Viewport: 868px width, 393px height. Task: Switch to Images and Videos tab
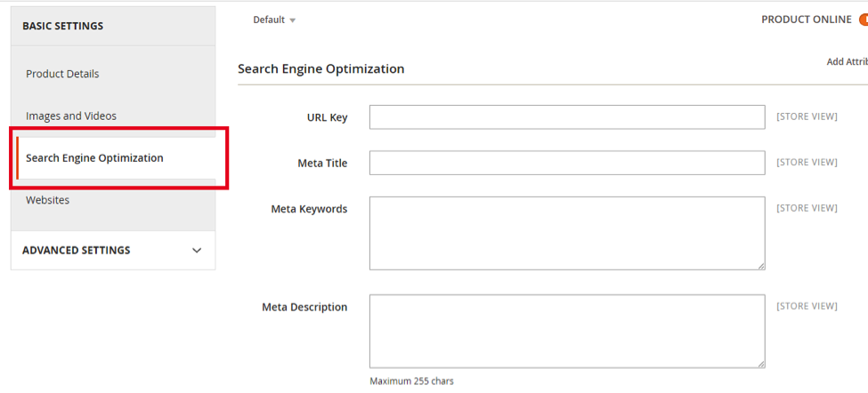(x=71, y=116)
